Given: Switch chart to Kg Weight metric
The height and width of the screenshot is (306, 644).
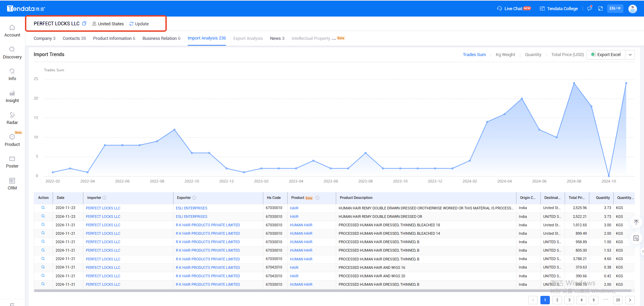Looking at the screenshot, I should point(505,55).
